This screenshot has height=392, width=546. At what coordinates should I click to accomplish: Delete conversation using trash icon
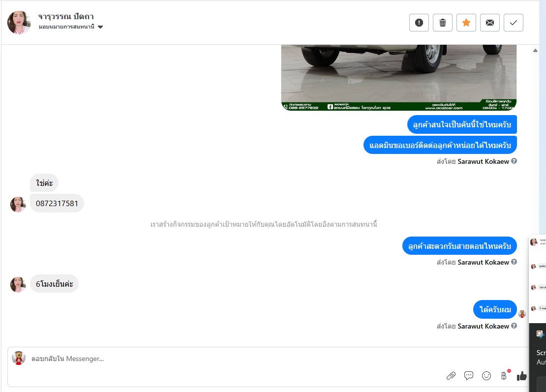[443, 23]
